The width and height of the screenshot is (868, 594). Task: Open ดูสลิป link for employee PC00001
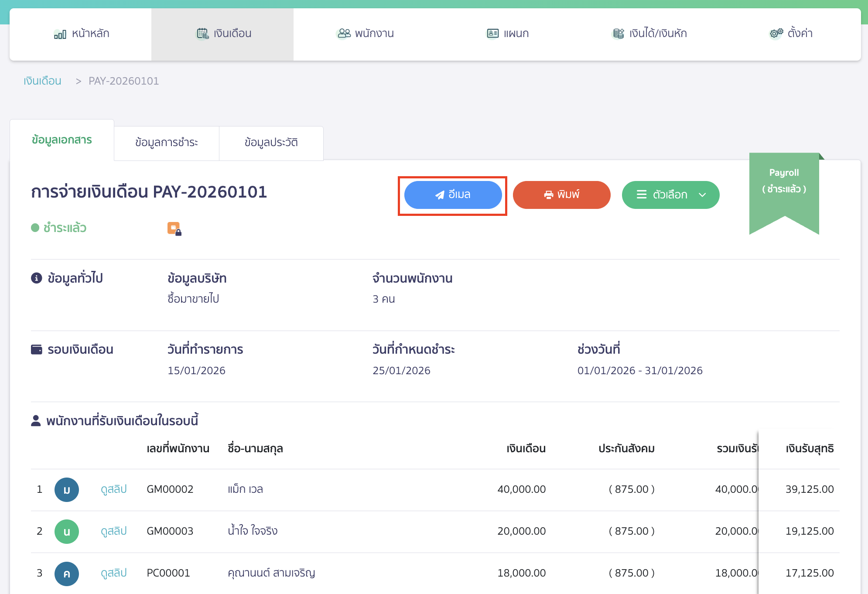click(x=113, y=573)
